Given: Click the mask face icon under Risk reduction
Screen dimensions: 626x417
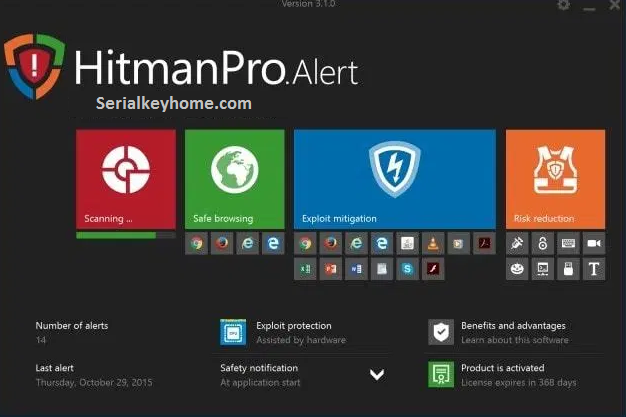Looking at the screenshot, I should pyautogui.click(x=517, y=269).
